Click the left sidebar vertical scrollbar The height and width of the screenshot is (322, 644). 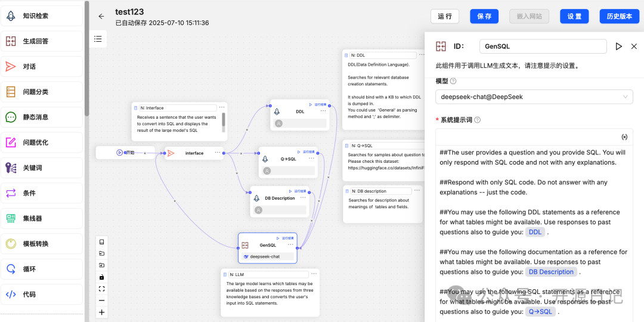(x=86, y=57)
